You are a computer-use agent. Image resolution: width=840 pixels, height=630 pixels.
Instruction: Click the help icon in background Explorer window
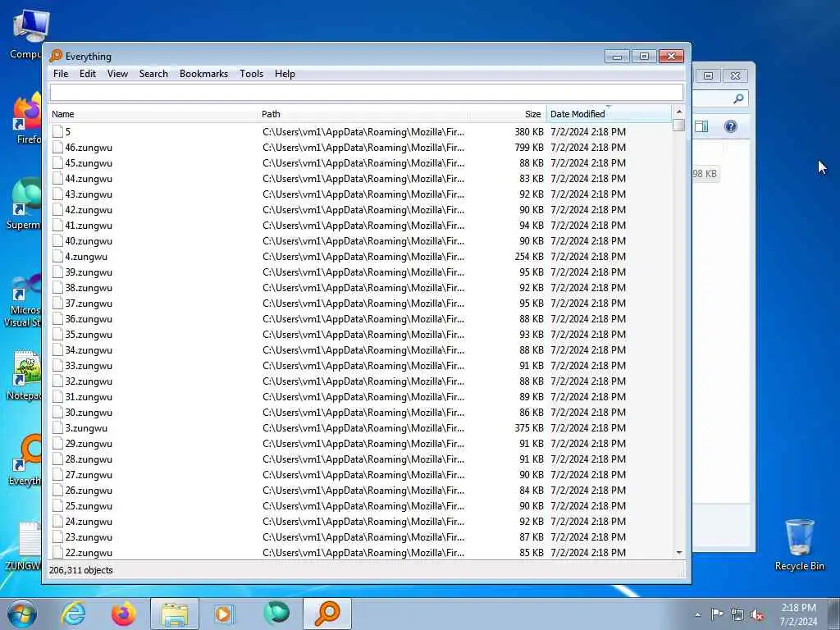point(730,126)
